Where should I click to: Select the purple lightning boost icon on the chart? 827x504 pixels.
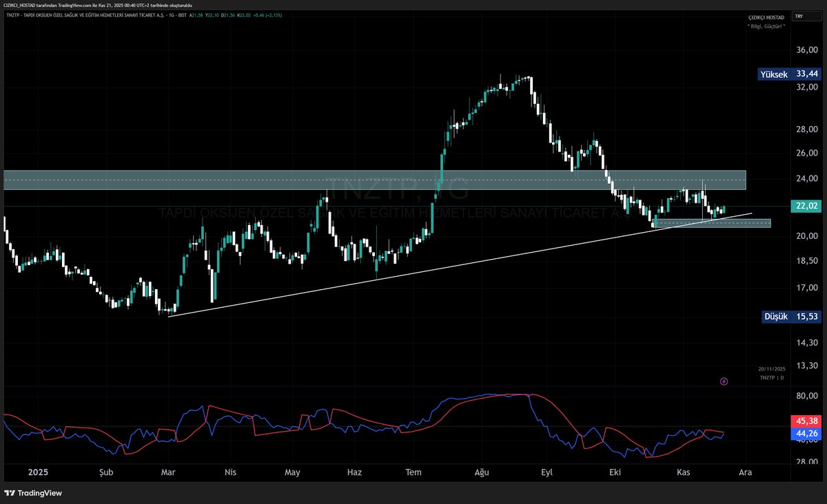click(724, 381)
